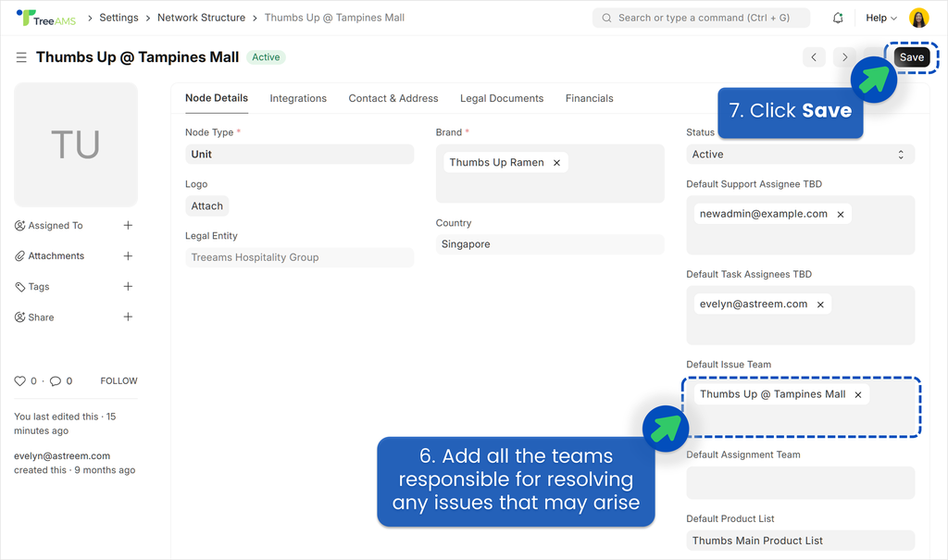
Task: Click the TreeAMS logo
Action: (46, 19)
